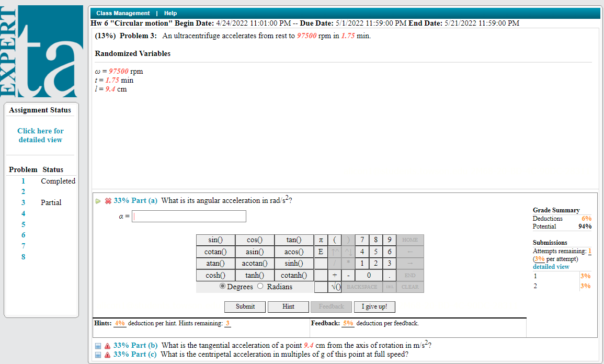Open the detailed view link under Submissions
The height and width of the screenshot is (364, 604).
pos(551,266)
